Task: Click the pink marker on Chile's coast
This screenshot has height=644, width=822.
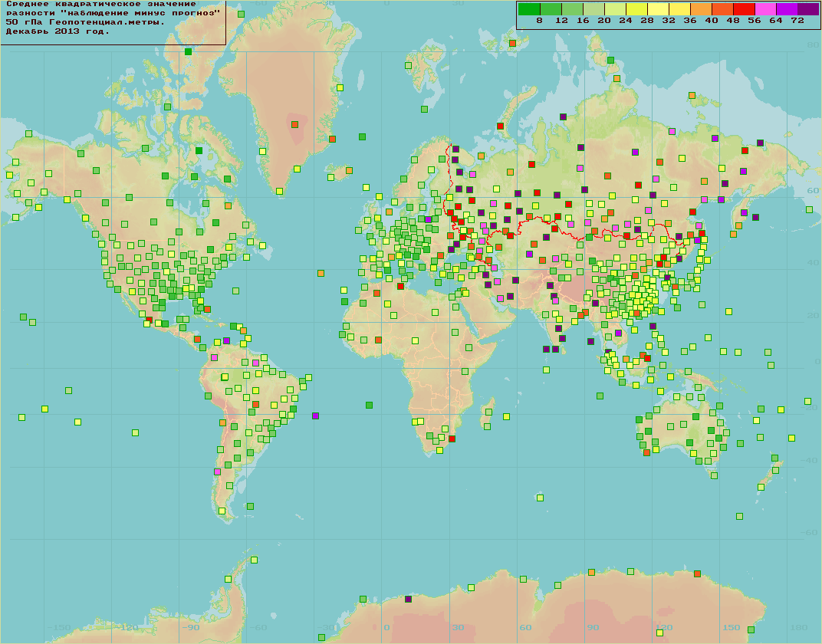Action: coord(217,472)
